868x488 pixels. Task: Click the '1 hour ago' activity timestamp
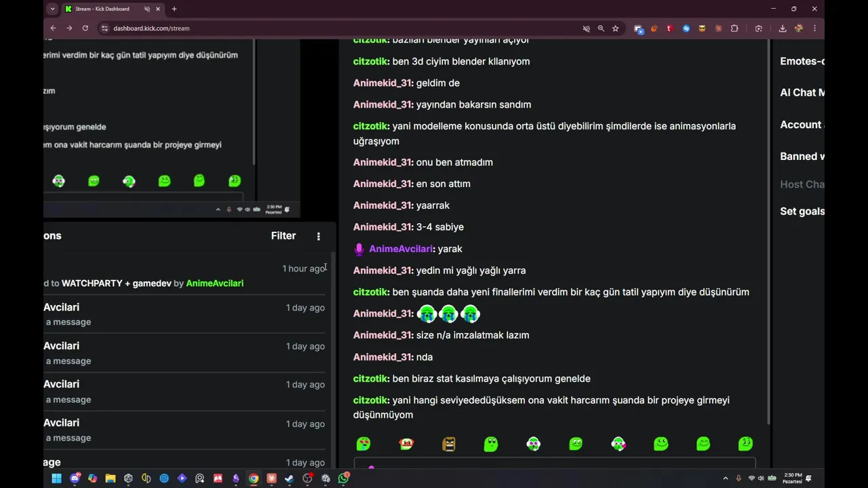click(x=304, y=269)
